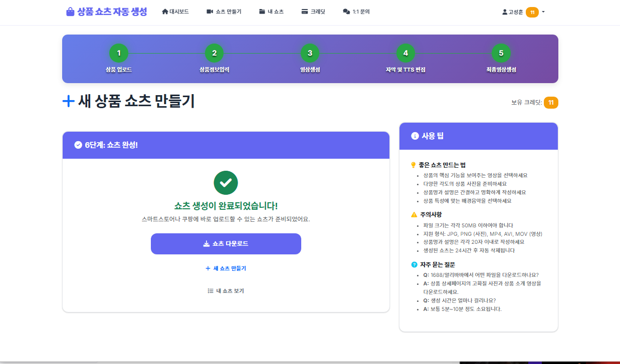Click the shopping bag logo icon
The height and width of the screenshot is (364, 620).
click(x=70, y=12)
